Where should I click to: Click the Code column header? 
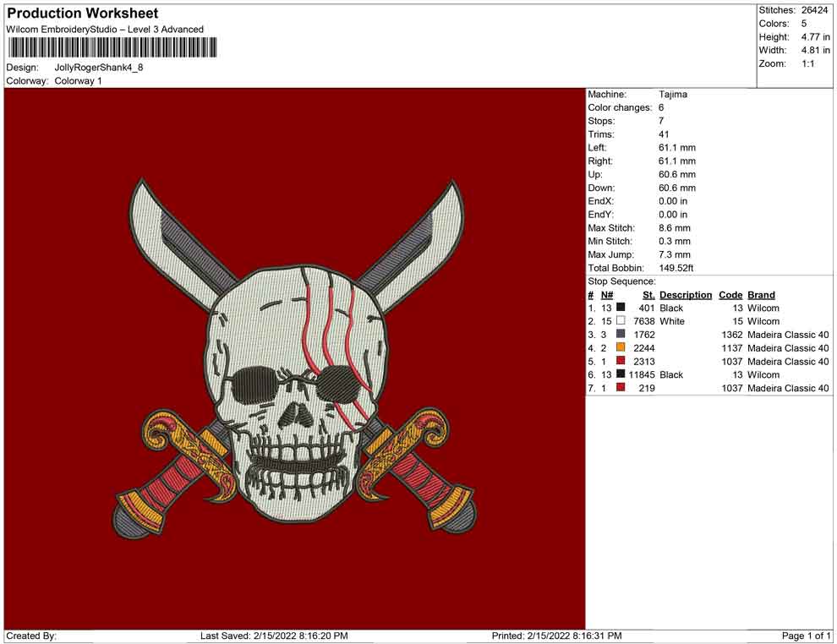(730, 294)
